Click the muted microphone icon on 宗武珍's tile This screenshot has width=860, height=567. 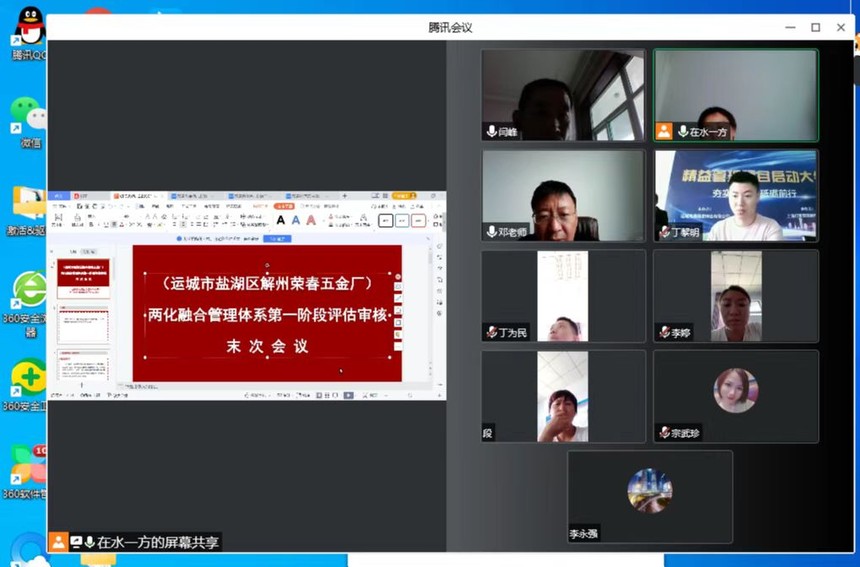[x=665, y=433]
